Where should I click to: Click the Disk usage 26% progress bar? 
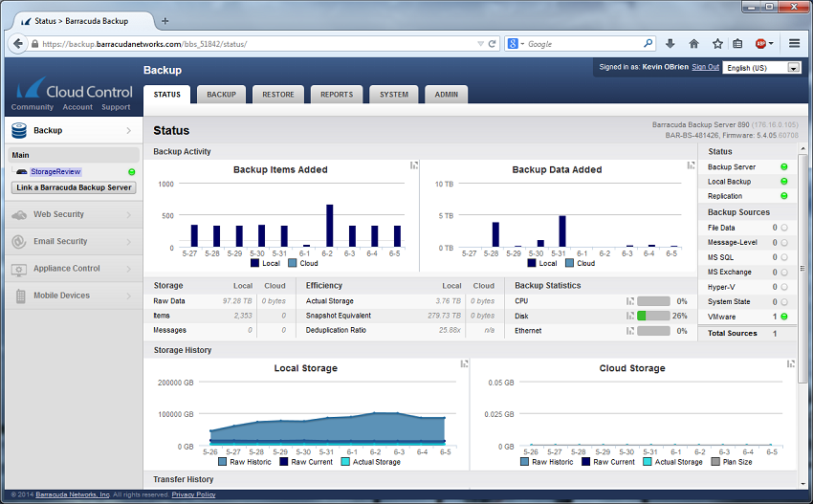[x=653, y=316]
